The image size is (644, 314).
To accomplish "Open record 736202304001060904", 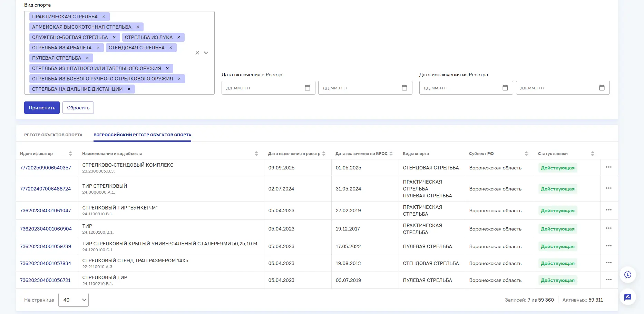I will [x=46, y=229].
